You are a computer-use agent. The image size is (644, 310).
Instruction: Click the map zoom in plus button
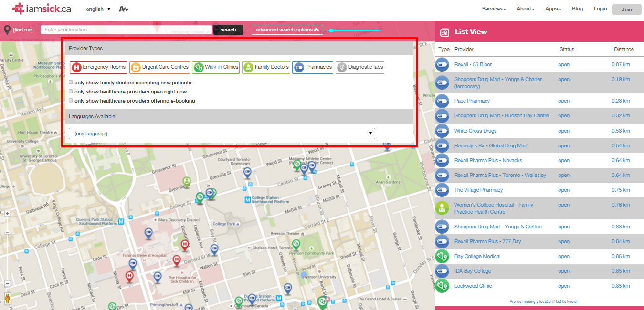click(x=8, y=214)
